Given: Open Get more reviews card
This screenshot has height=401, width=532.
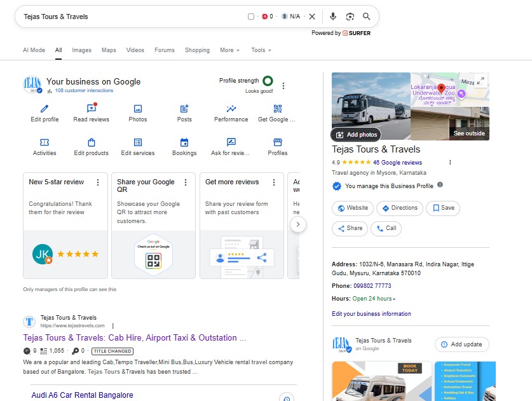Looking at the screenshot, I should [242, 226].
